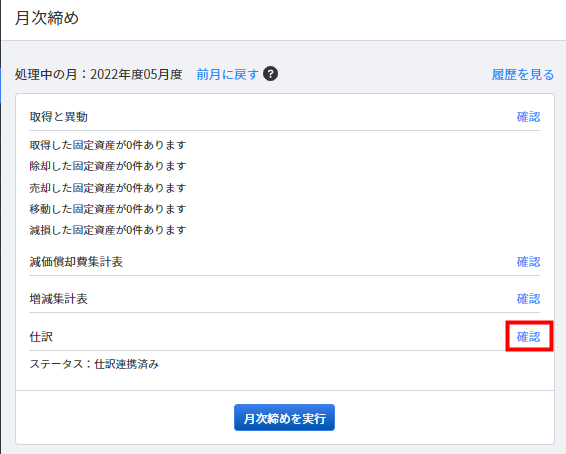Open 確認 for 減価償却費集計表
566x454 pixels.
528,262
